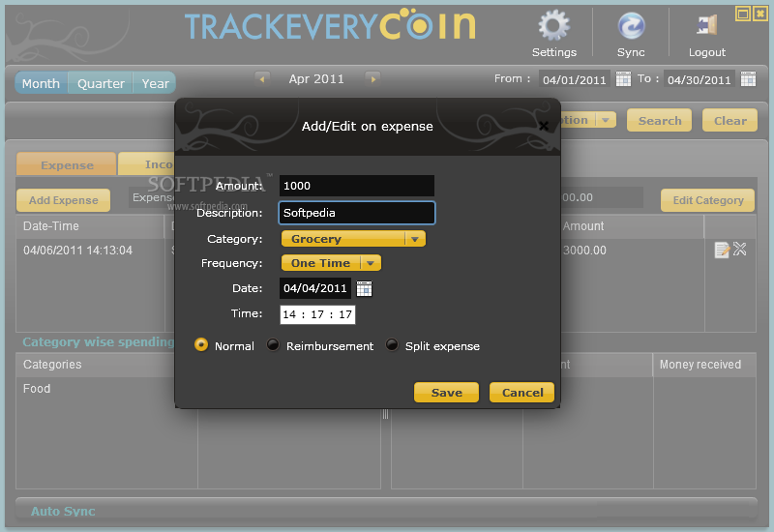Click the Amount field containing 1000

[357, 186]
